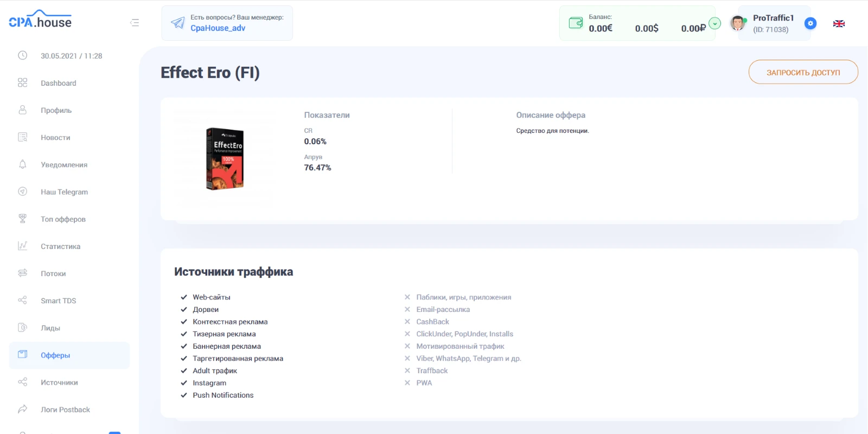Click the Источники nodes icon
The image size is (868, 434).
[22, 382]
